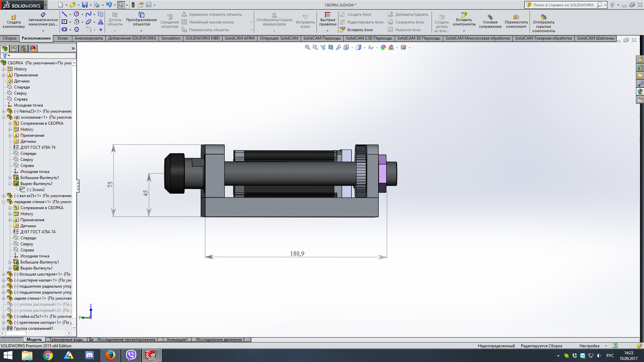Expand the Nema23<1> tree node
The height and width of the screenshot is (362, 644).
pos(4,111)
